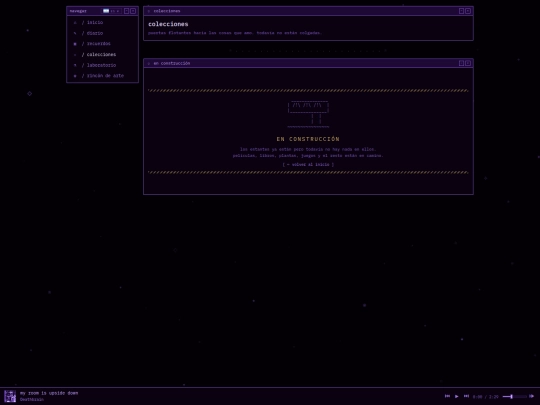Click the speaker icon in the player bar
Viewport: 540px width, 405px height.
pos(531,396)
